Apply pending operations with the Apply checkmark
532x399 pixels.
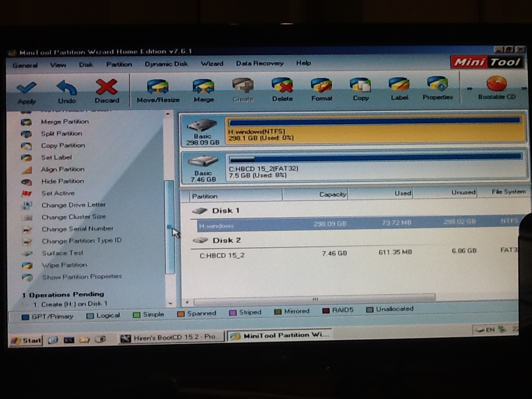(x=27, y=93)
